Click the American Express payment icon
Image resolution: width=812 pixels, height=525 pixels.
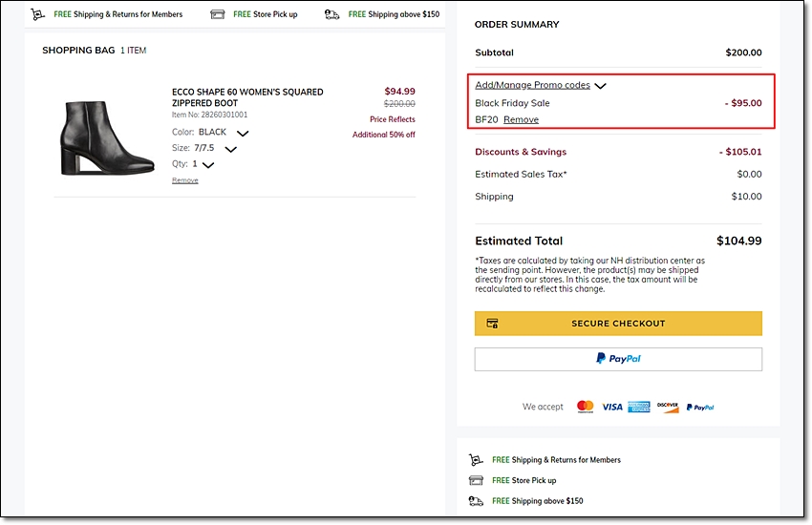639,407
